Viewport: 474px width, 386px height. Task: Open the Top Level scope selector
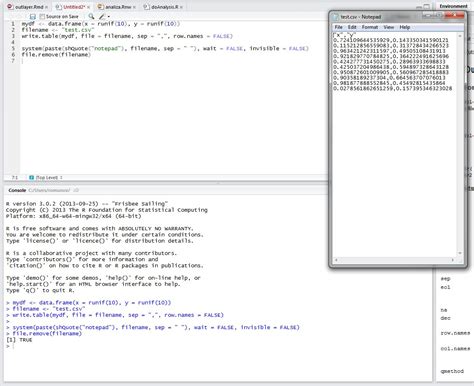[x=46, y=178]
